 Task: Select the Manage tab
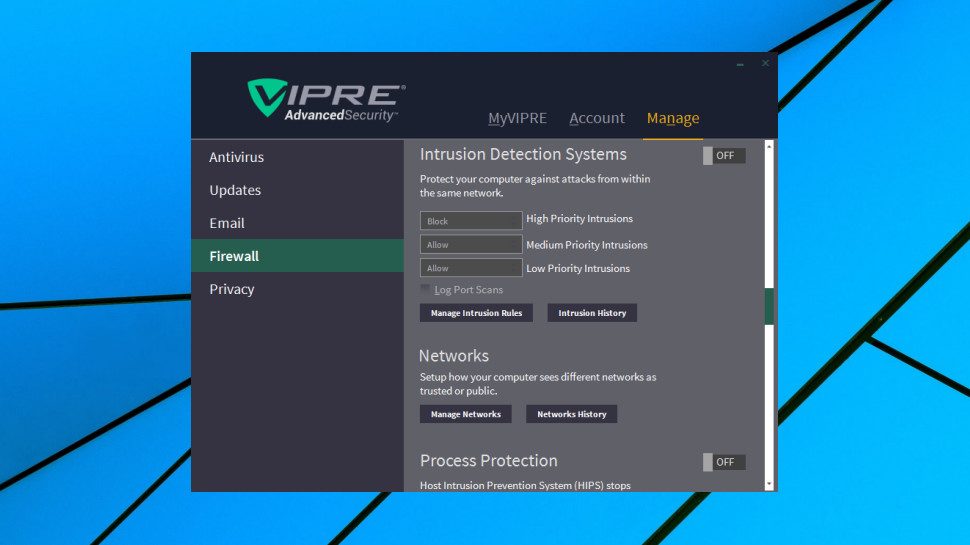tap(673, 118)
